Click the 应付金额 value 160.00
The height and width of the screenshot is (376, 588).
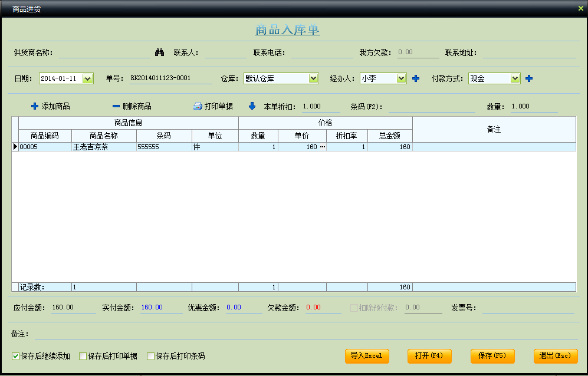coord(73,308)
